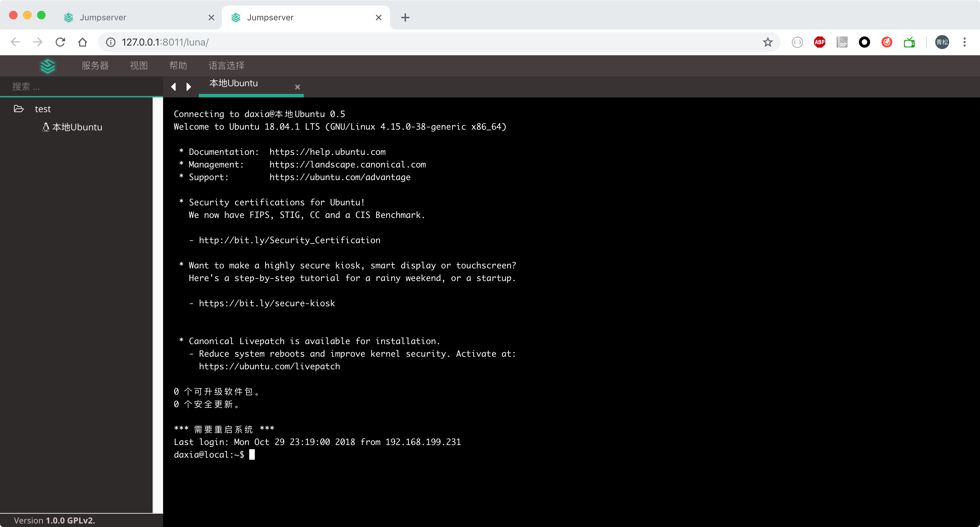The width and height of the screenshot is (980, 527).
Task: Click the left tab scroll arrow
Action: (x=174, y=87)
